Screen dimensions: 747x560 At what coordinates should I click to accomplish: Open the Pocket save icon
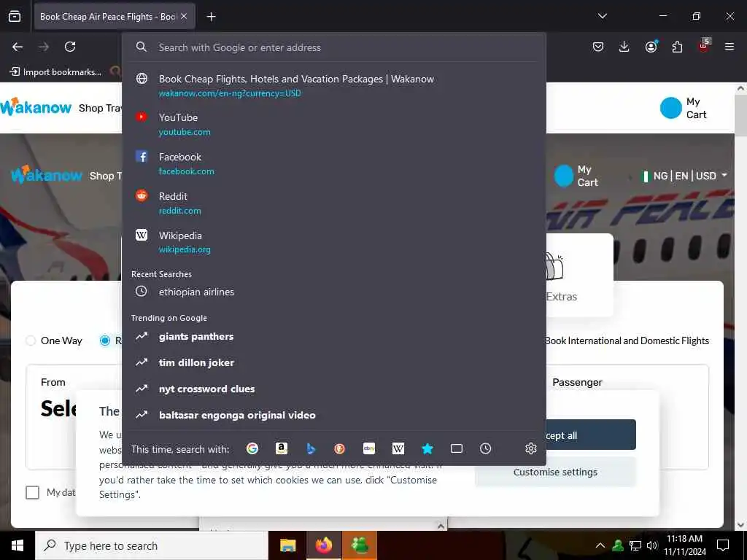tap(598, 47)
